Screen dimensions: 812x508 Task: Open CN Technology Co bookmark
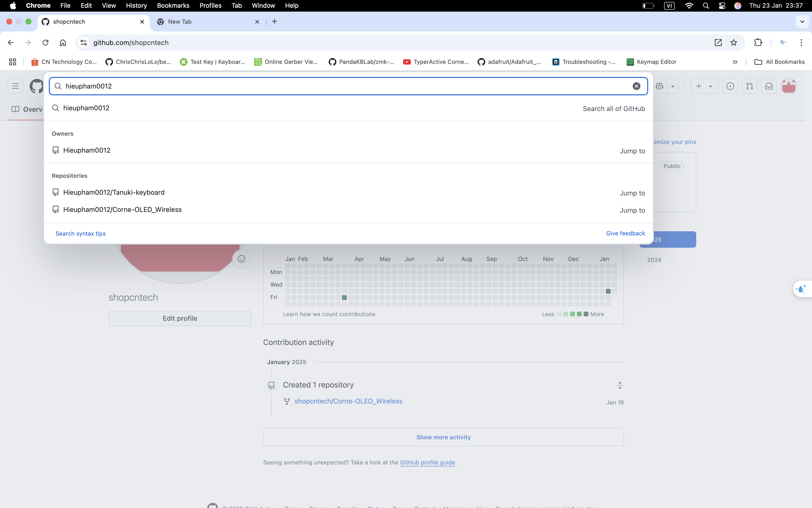tap(64, 62)
